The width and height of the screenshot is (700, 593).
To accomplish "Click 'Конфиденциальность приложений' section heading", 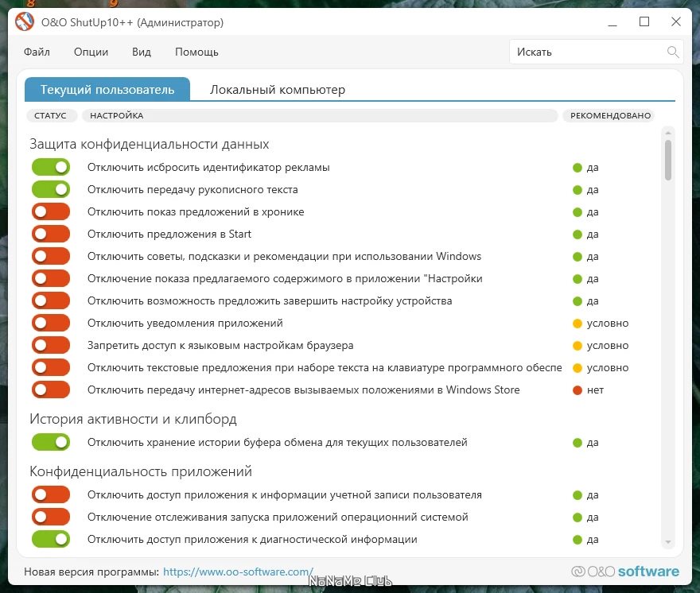I will (x=141, y=471).
